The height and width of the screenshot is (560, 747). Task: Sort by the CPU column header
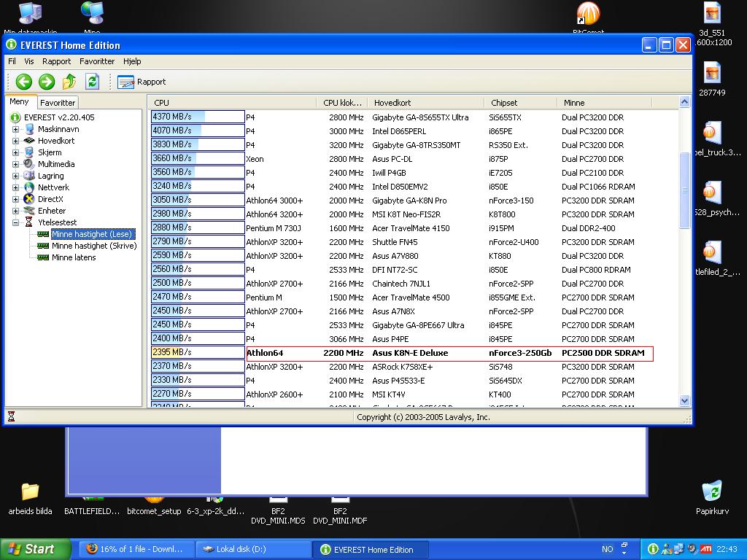point(233,102)
